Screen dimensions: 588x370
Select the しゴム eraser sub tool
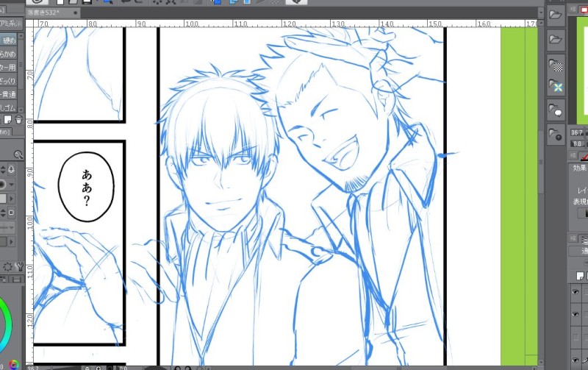point(9,107)
